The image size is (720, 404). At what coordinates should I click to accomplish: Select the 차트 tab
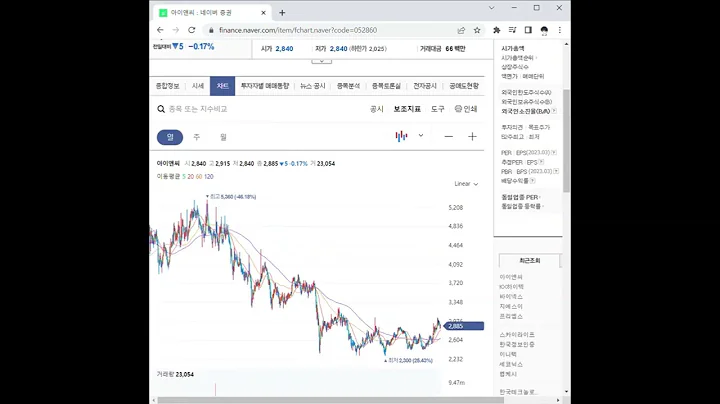click(222, 86)
